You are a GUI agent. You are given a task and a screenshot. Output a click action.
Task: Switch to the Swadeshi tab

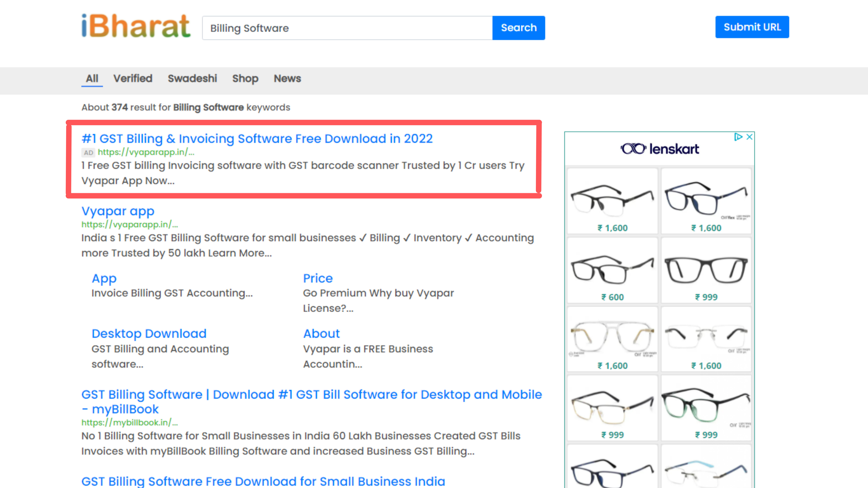(192, 79)
